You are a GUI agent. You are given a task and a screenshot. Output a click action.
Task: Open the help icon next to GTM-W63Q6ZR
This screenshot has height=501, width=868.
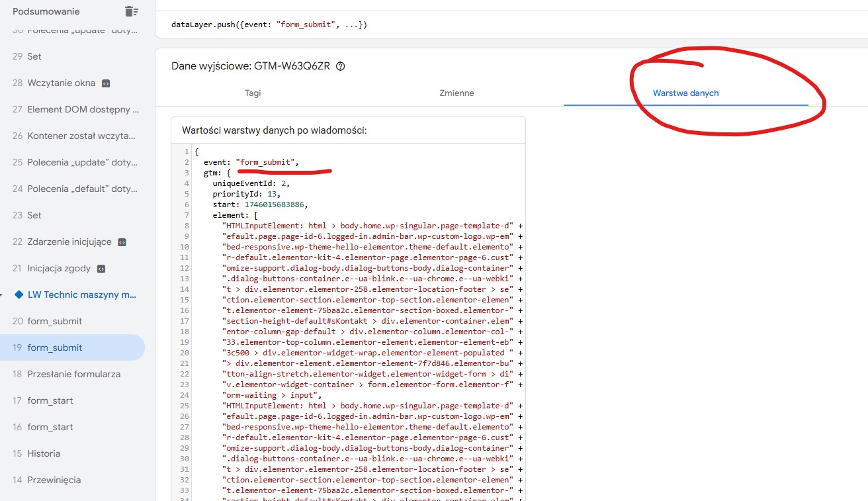tap(341, 66)
